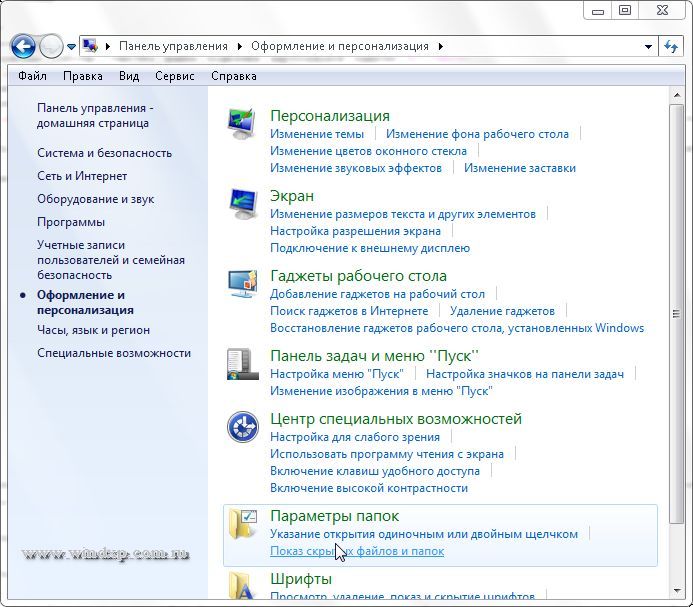The image size is (693, 607).
Task: Click the Personalization monitor icon
Action: [x=242, y=123]
